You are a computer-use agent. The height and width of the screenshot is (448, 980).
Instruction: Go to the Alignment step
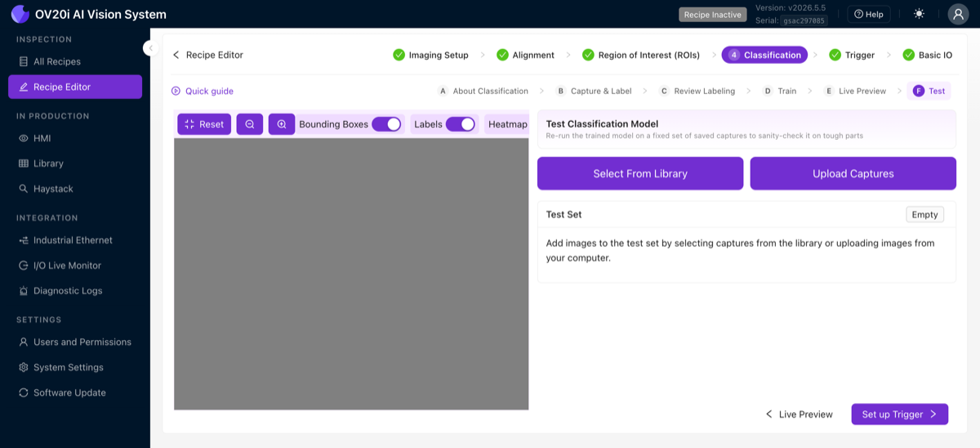(525, 55)
